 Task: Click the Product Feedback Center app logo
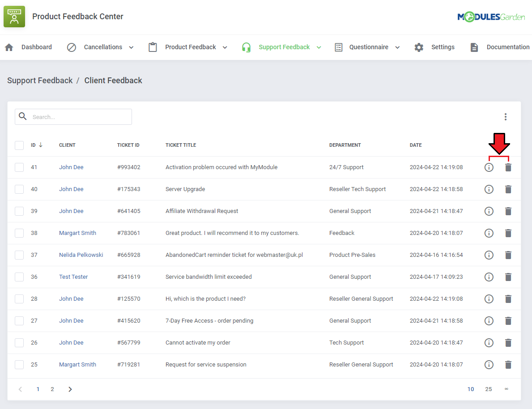(x=14, y=16)
